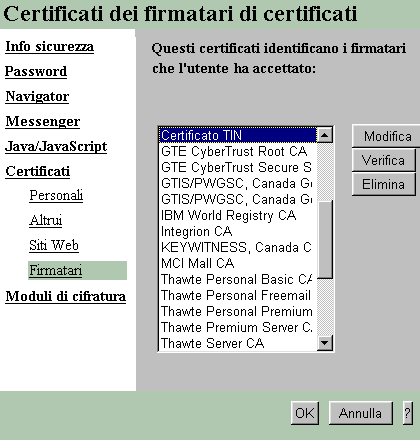The image size is (420, 440).
Task: Select Certificato TIN in the list
Action: point(238,135)
